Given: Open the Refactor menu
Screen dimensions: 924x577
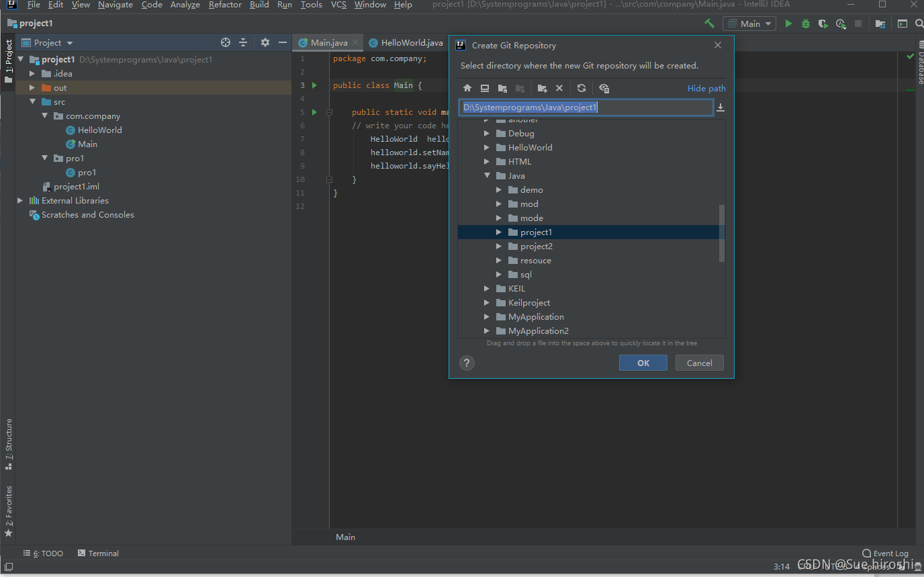Looking at the screenshot, I should click(x=225, y=5).
